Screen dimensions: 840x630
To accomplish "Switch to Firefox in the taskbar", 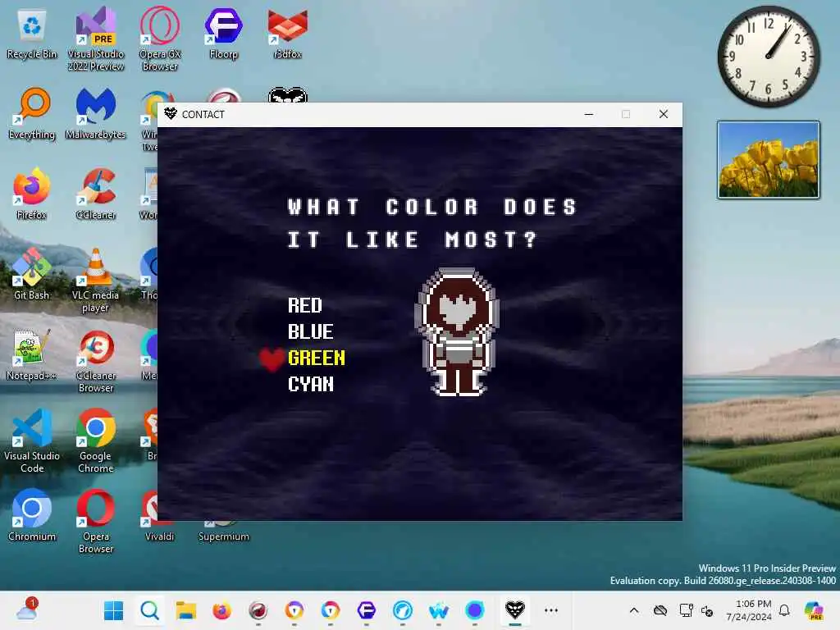I will tap(221, 610).
